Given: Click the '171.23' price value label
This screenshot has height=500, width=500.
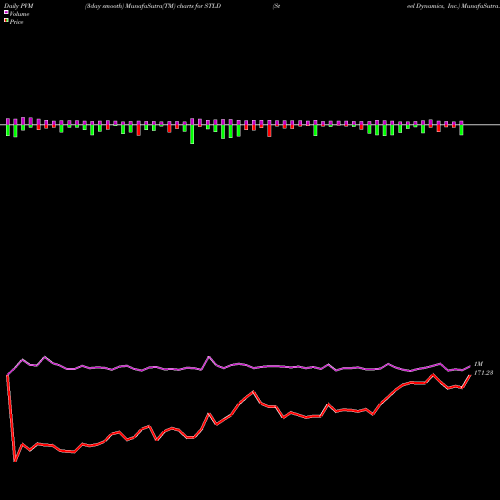Looking at the screenshot, I should pos(483,373).
